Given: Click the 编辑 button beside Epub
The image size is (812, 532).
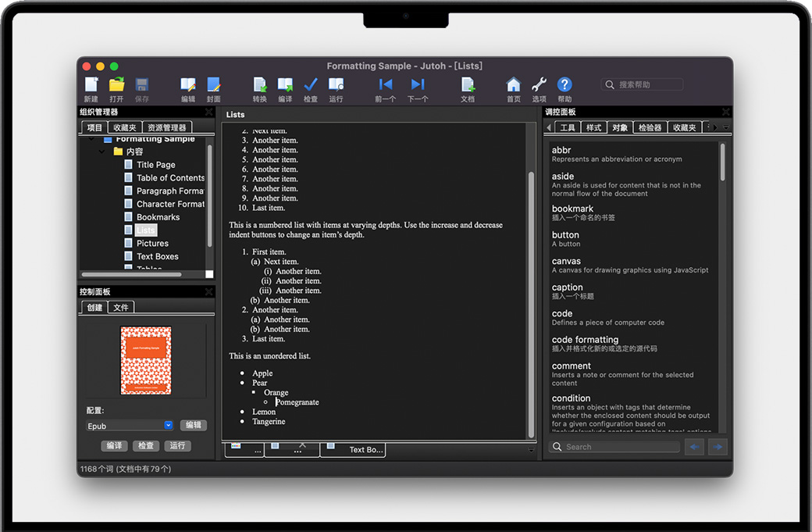Looking at the screenshot, I should pos(194,426).
